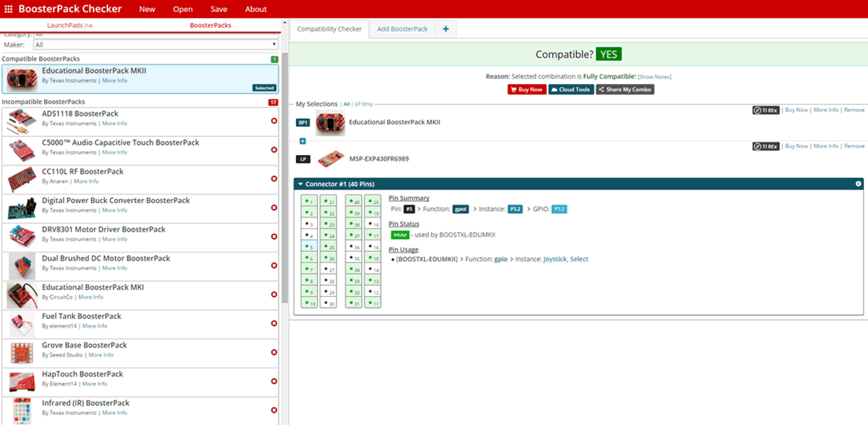Click the plus icon to add another BoosterPack
This screenshot has width=868, height=425.
coord(304,141)
